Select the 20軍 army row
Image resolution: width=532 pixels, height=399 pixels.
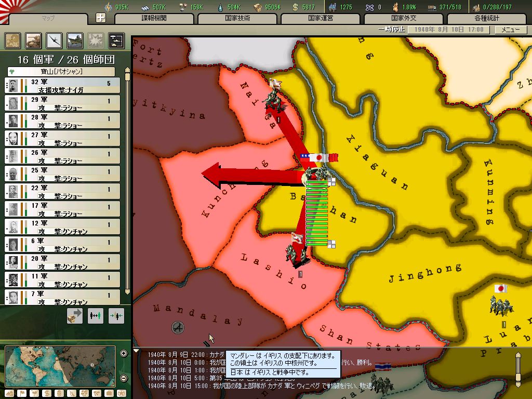coord(62,262)
